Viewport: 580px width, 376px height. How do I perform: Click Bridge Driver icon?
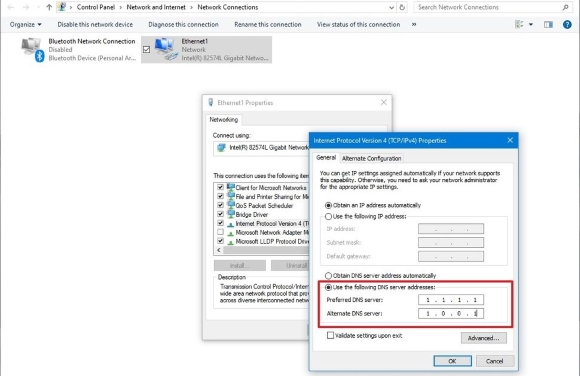pyautogui.click(x=231, y=214)
